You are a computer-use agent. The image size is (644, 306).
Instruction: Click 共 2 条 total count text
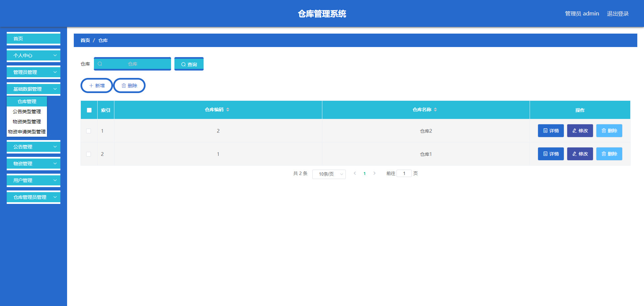point(300,173)
